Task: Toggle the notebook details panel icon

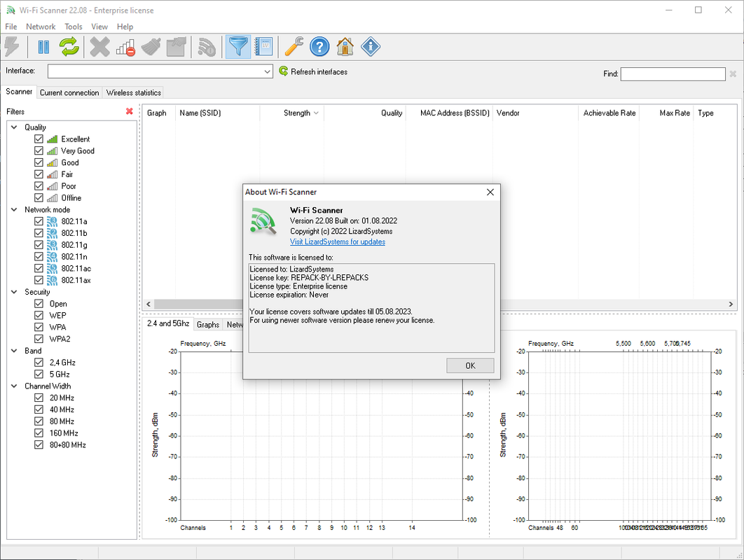Action: click(x=263, y=47)
